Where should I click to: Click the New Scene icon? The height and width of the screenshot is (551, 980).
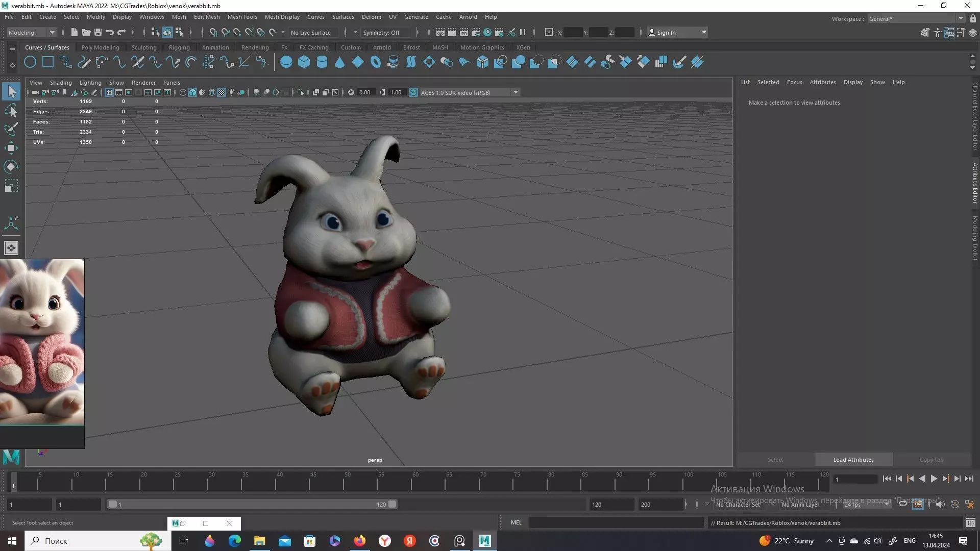[x=75, y=32]
